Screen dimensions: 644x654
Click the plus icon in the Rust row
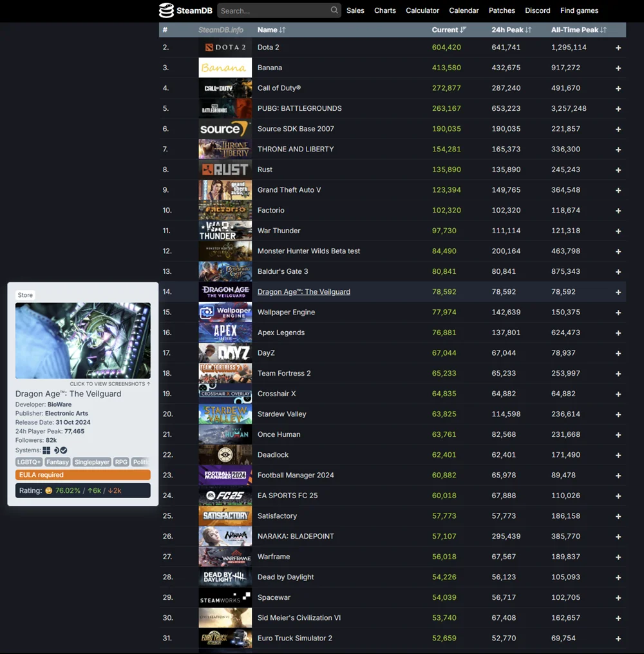618,169
